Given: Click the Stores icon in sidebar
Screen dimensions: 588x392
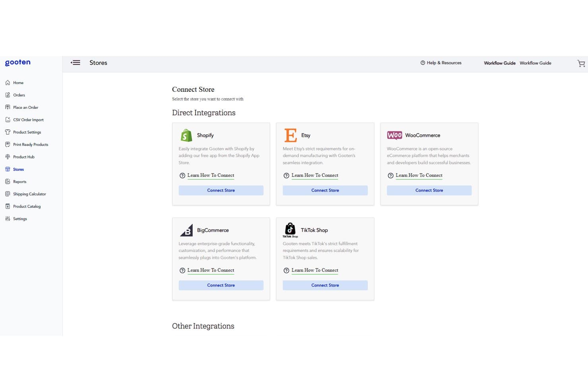Looking at the screenshot, I should click(8, 169).
